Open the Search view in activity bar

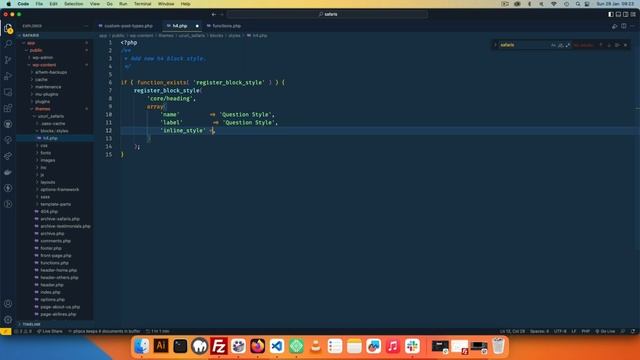(x=8, y=44)
